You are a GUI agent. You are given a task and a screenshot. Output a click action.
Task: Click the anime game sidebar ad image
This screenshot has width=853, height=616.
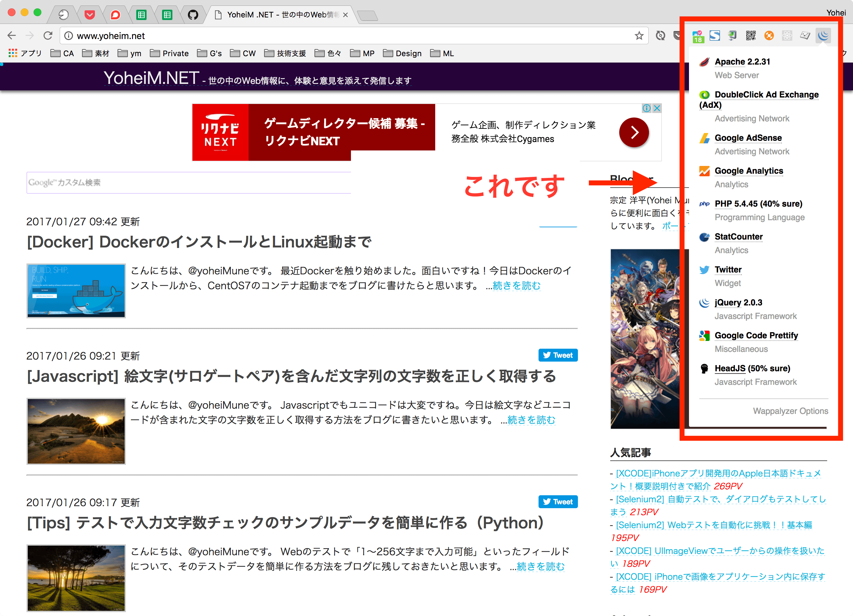click(x=645, y=338)
